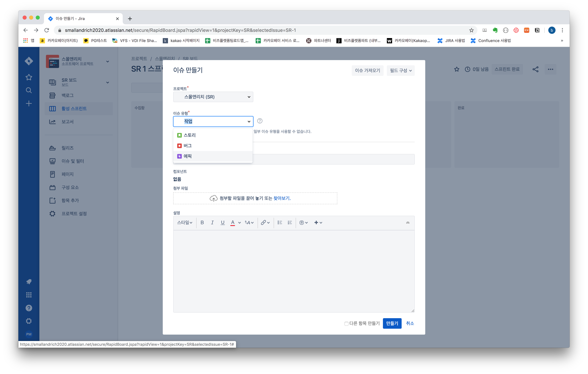The height and width of the screenshot is (374, 588).
Task: Click the 만들기 create button
Action: click(x=392, y=323)
